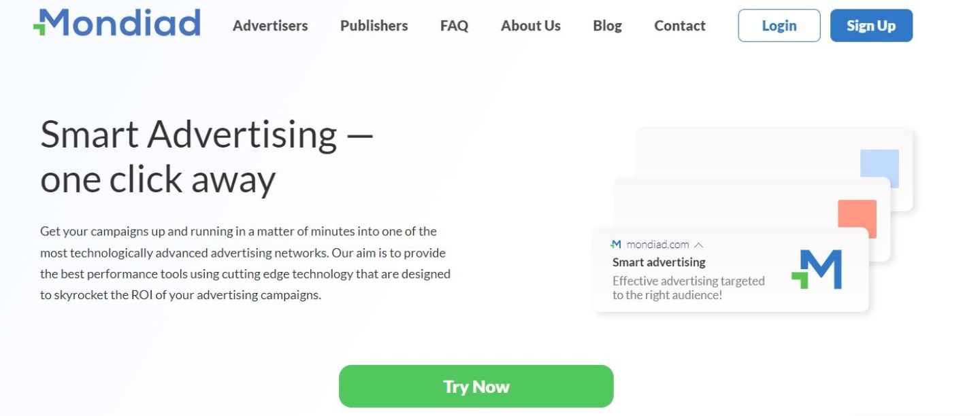The width and height of the screenshot is (980, 416).
Task: Click the large M logo in notification card
Action: pos(817,269)
